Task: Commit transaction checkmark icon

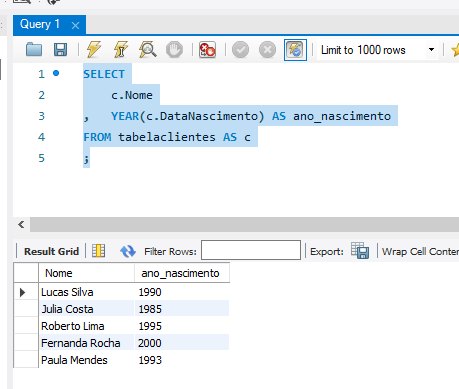Action: (x=240, y=50)
